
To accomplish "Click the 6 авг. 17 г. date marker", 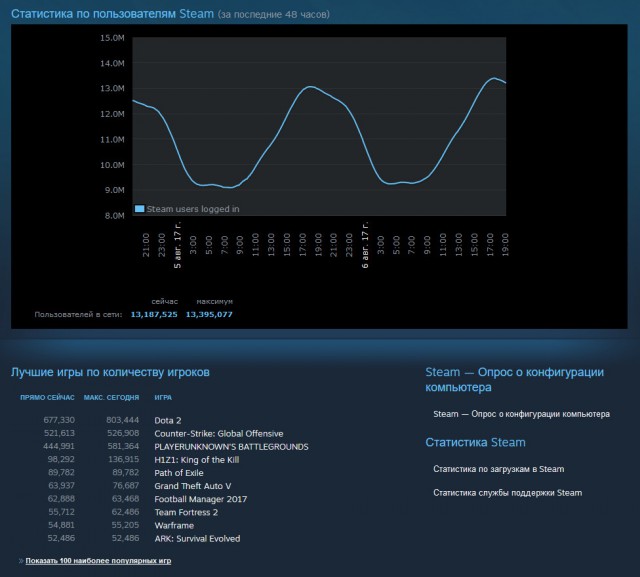I will [x=365, y=245].
